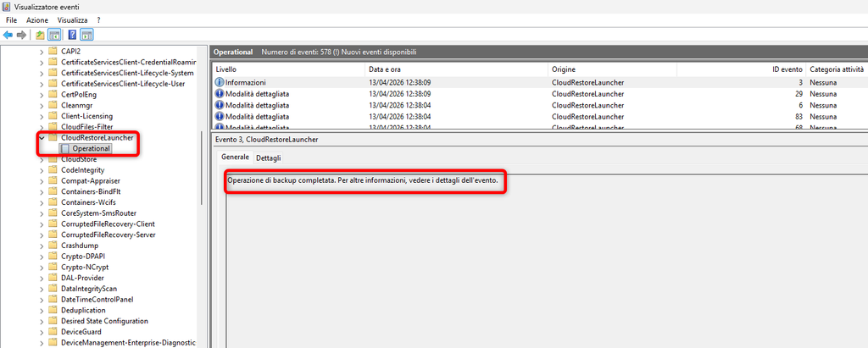The height and width of the screenshot is (348, 868).
Task: Click the Crypto-DPAPI folder icon
Action: pos(53,257)
